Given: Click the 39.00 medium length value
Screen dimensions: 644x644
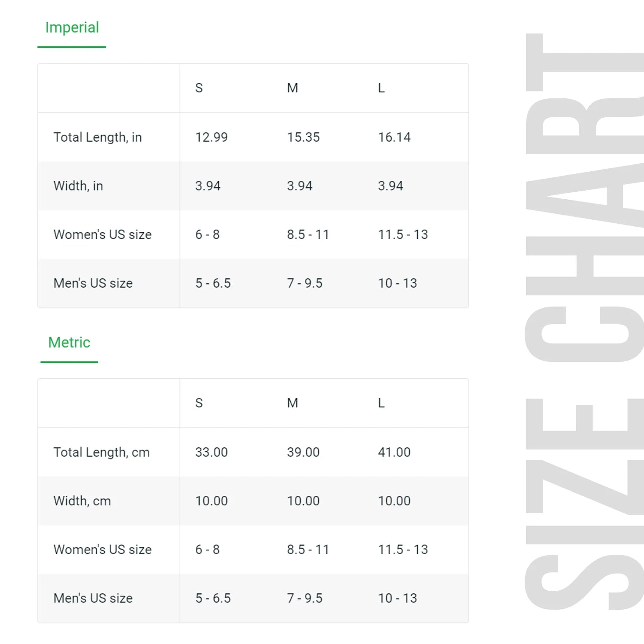Looking at the screenshot, I should click(x=303, y=452).
